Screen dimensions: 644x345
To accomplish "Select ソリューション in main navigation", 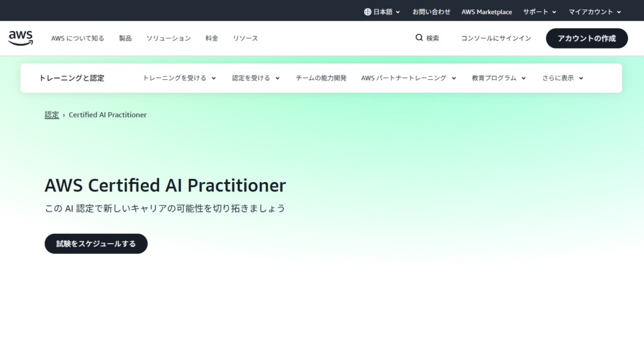I will click(x=169, y=38).
